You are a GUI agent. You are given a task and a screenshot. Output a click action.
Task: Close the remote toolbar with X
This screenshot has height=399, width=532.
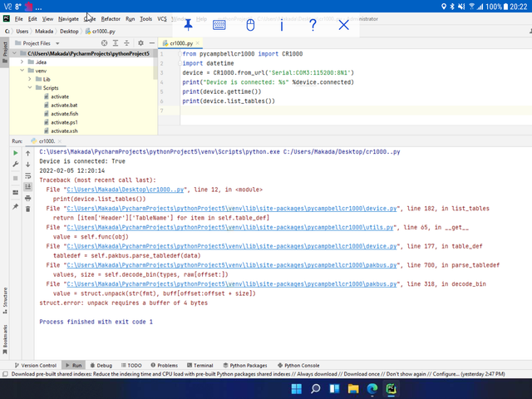pyautogui.click(x=343, y=25)
